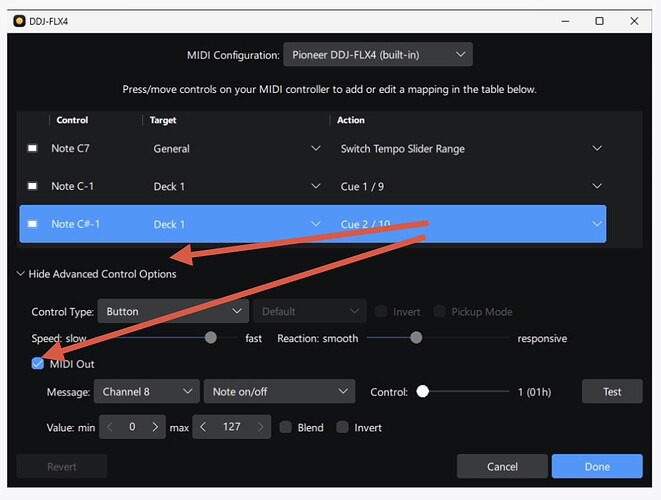Click the Action column header

(x=351, y=120)
